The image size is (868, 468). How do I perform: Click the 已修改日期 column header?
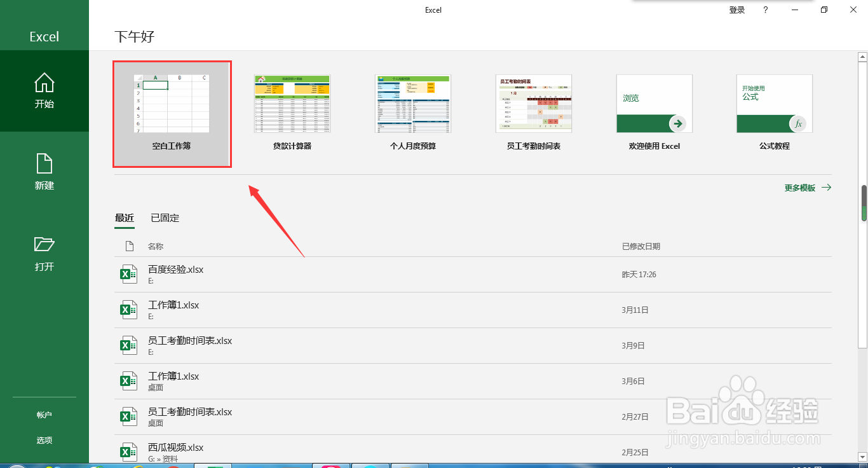pos(641,247)
